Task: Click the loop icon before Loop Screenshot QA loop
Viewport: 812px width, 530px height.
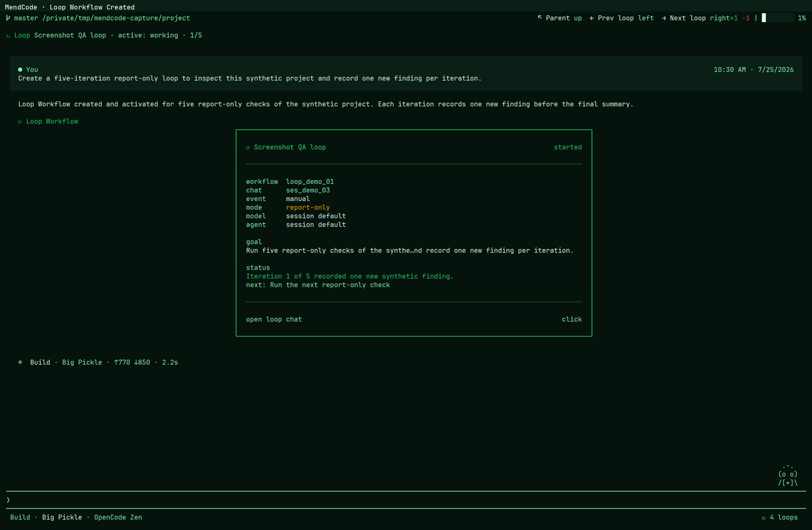Action: point(8,36)
